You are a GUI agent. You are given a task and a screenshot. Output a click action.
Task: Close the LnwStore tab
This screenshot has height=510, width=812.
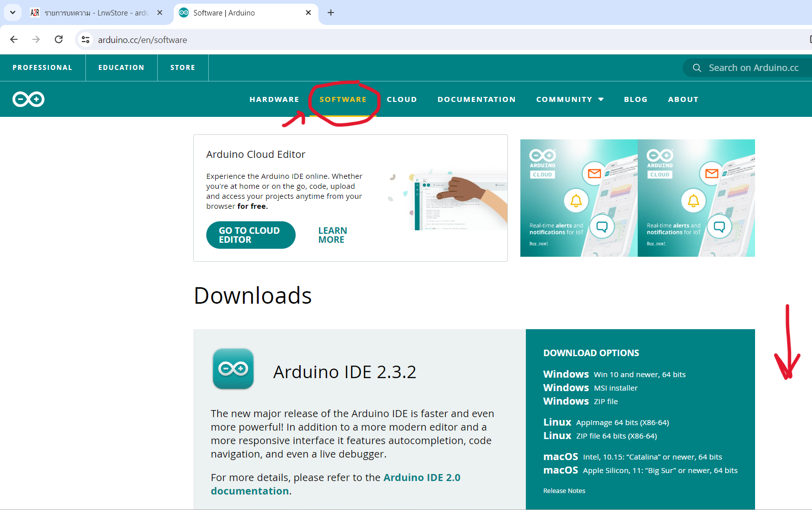tap(160, 12)
